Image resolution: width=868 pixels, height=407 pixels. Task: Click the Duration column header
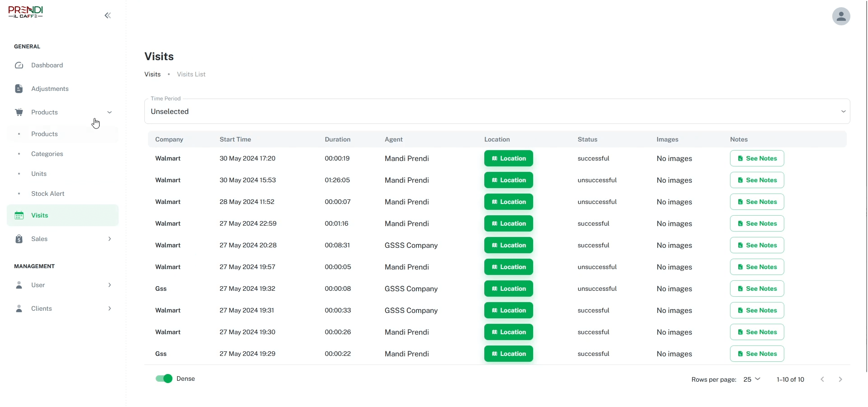coord(338,139)
